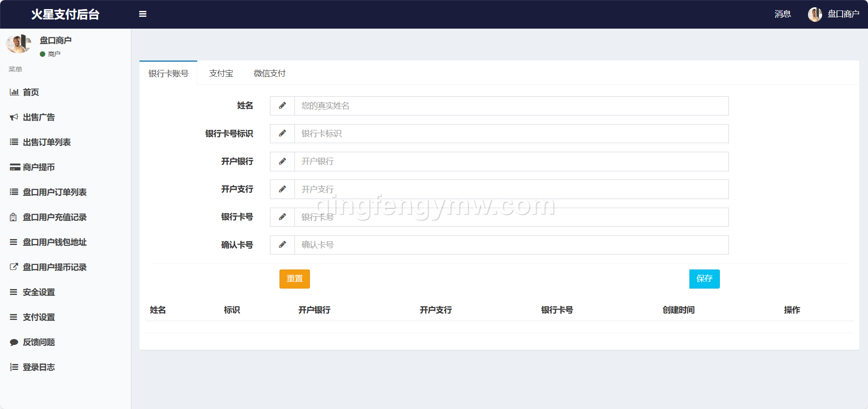Open the 盘口用户提币记录 menu item
Viewport: 868px width, 409px height.
(x=65, y=267)
